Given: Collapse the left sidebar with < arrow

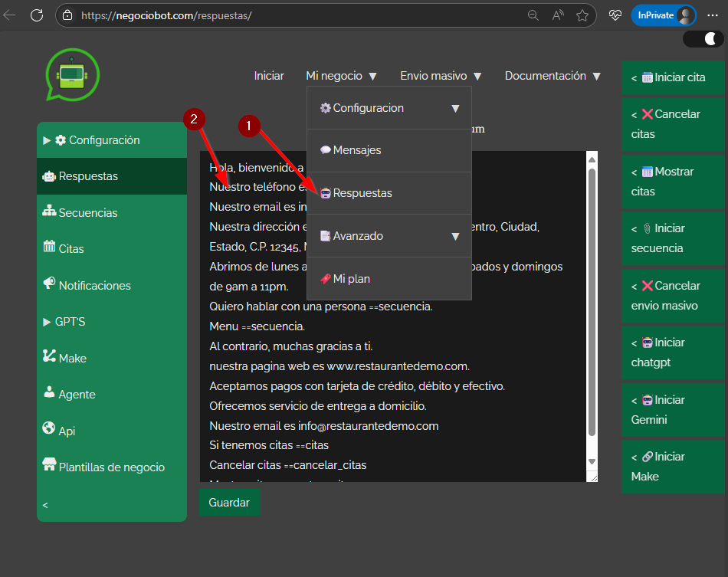Looking at the screenshot, I should pos(45,506).
